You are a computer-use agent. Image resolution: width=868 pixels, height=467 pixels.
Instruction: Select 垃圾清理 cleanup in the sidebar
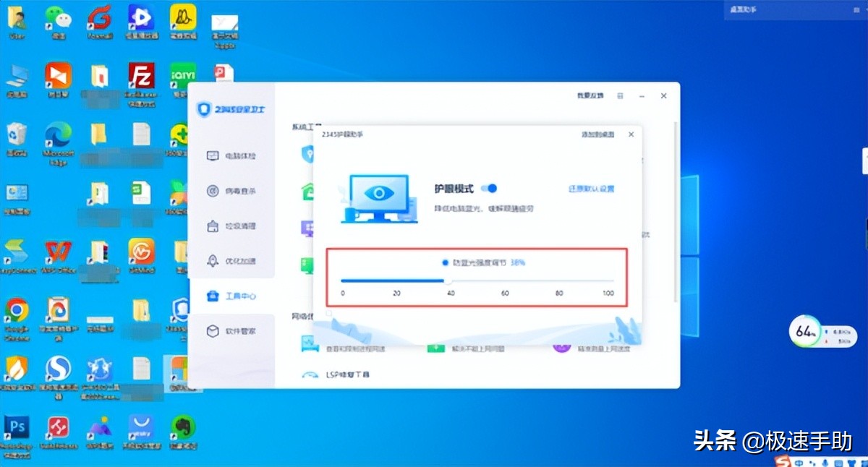231,226
